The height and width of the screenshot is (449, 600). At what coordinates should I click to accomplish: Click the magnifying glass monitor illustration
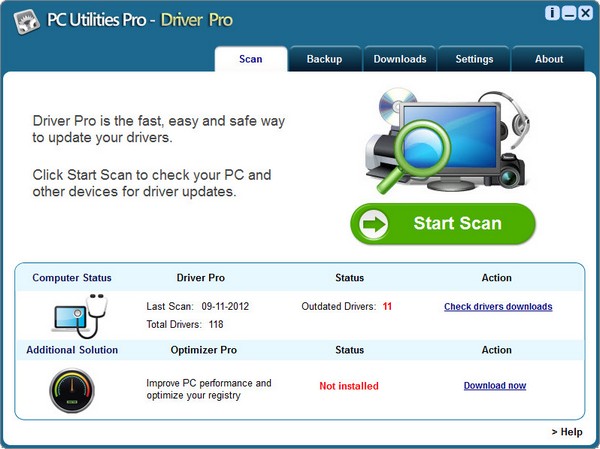point(439,139)
